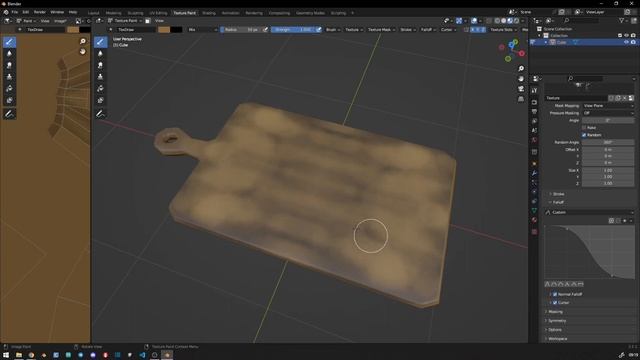
Task: Open the Brush popover in header
Action: pos(333,29)
